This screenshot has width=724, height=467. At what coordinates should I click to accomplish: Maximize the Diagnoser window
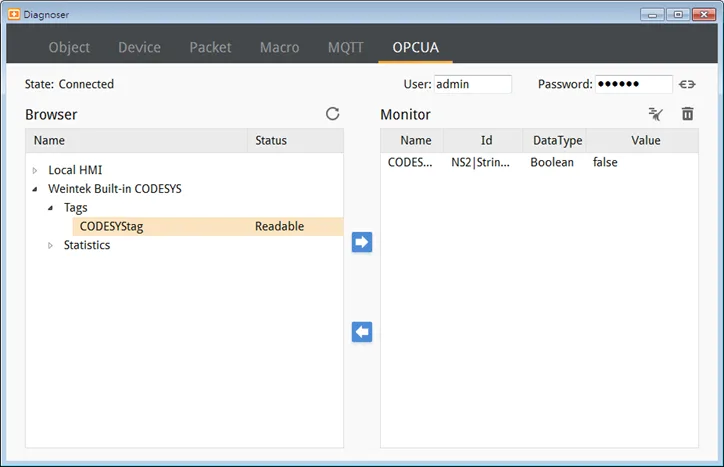point(678,15)
